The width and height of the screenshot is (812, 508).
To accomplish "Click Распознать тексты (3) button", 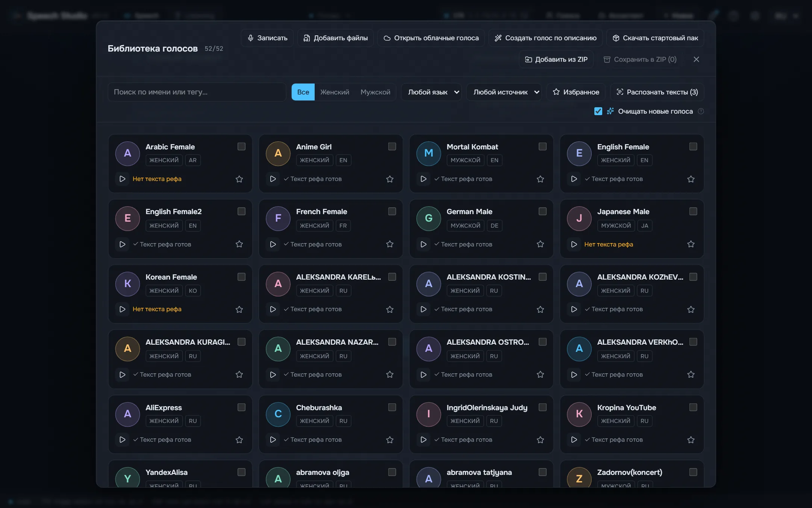I will pos(657,92).
